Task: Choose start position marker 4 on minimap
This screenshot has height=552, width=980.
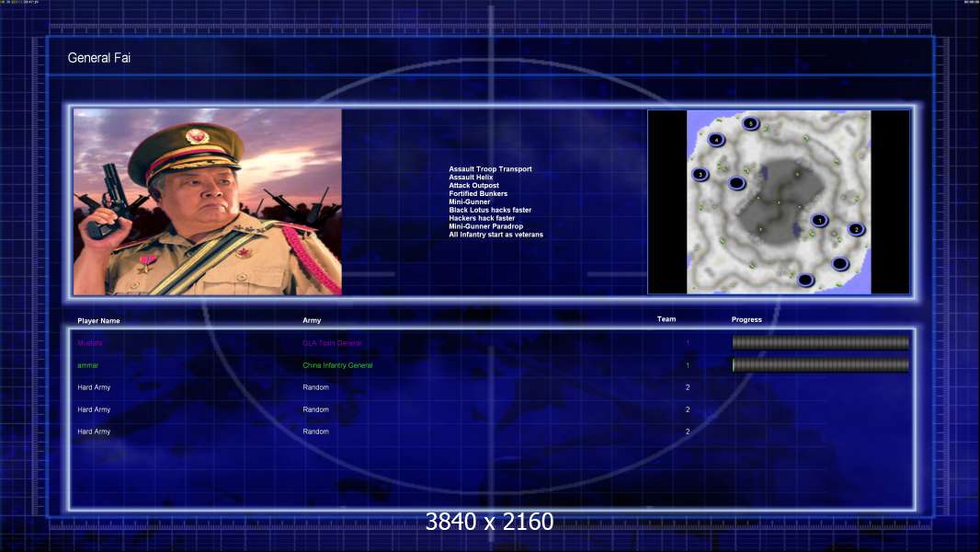Action: coord(716,140)
